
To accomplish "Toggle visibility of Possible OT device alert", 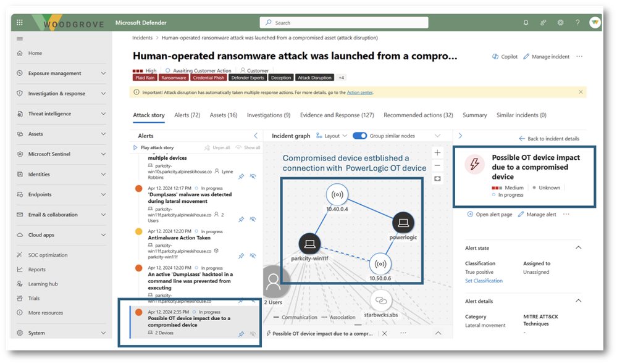I will click(253, 334).
